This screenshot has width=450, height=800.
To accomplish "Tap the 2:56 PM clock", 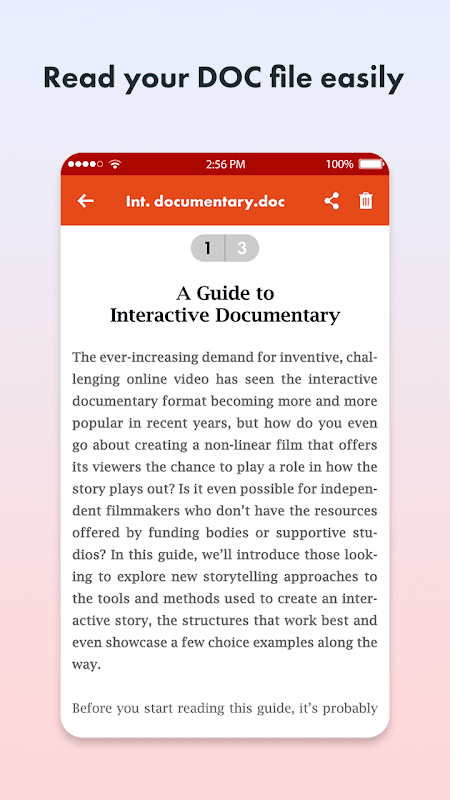I will 225,164.
